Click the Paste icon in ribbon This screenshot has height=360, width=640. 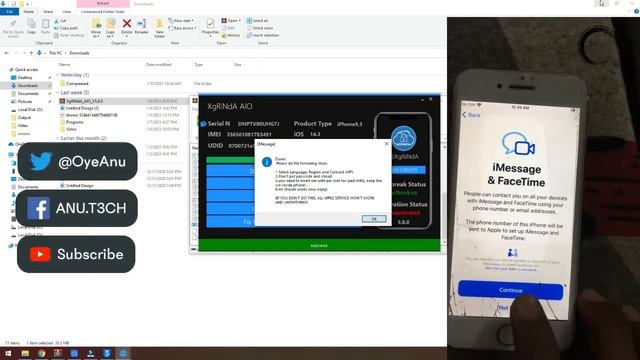point(45,24)
